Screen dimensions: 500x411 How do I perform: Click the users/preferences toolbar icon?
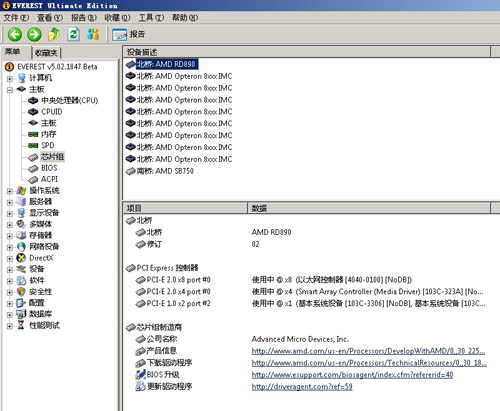click(93, 34)
